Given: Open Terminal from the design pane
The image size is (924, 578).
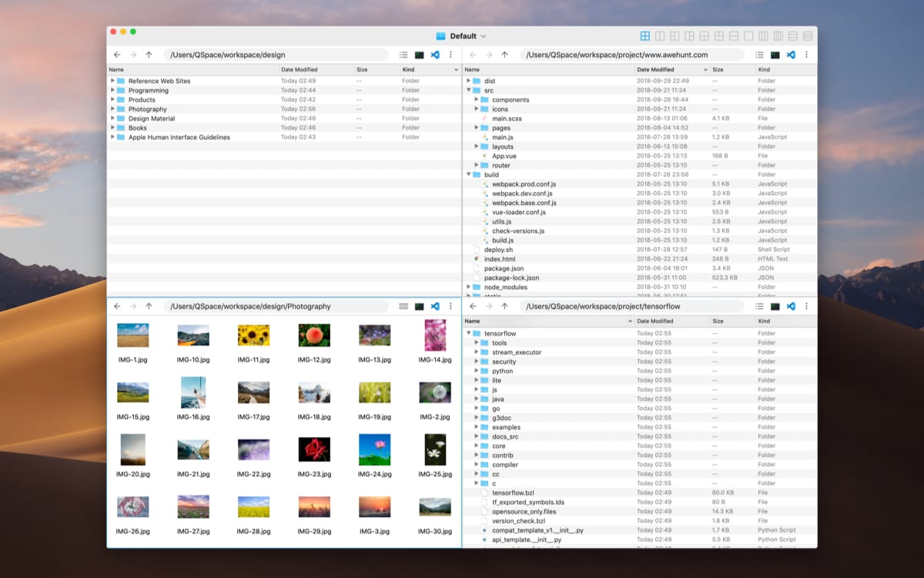Looking at the screenshot, I should 420,55.
